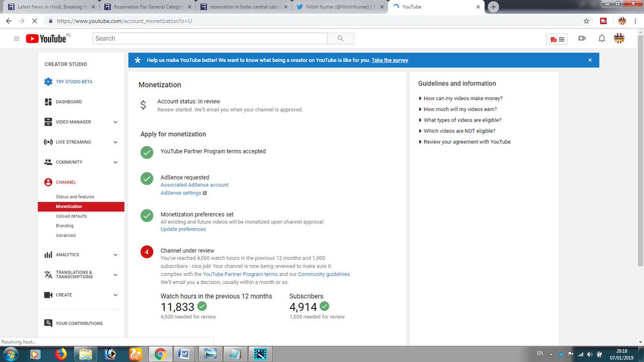Open Windows Explorer from the taskbar

[85, 354]
